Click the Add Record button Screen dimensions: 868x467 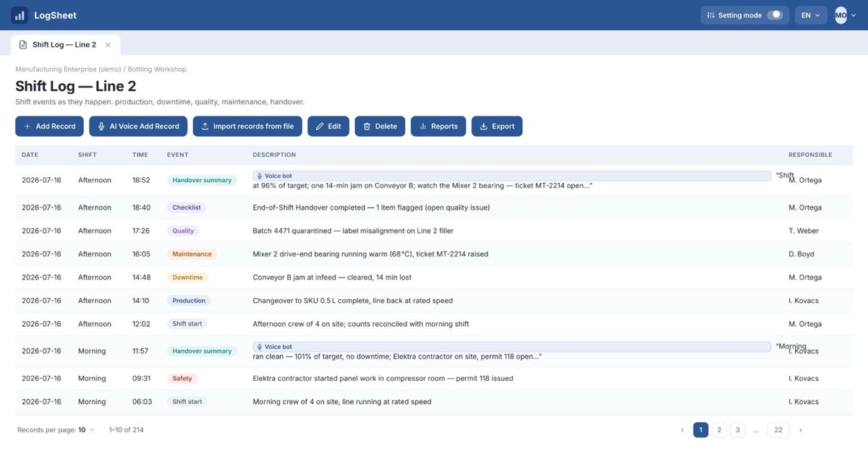point(49,127)
